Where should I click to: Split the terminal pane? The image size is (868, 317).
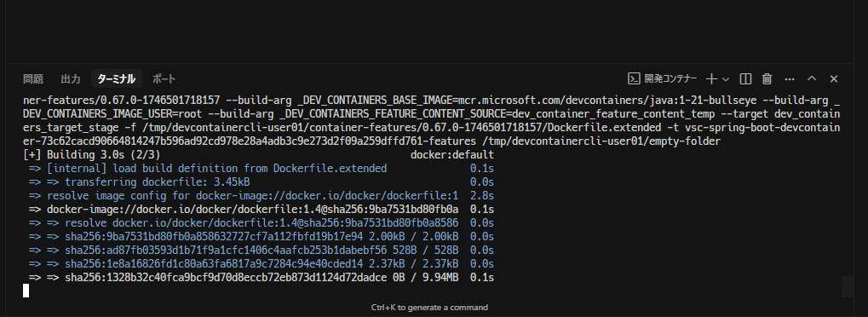(x=745, y=78)
